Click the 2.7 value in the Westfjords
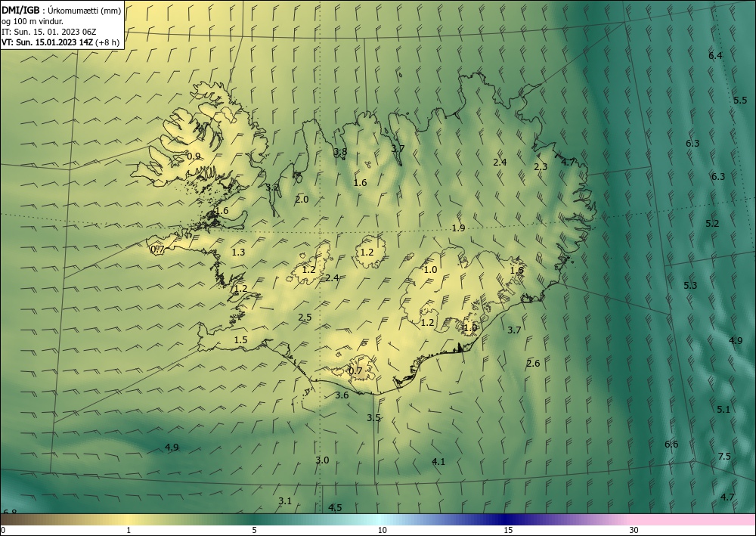756x536 pixels. (x=202, y=125)
